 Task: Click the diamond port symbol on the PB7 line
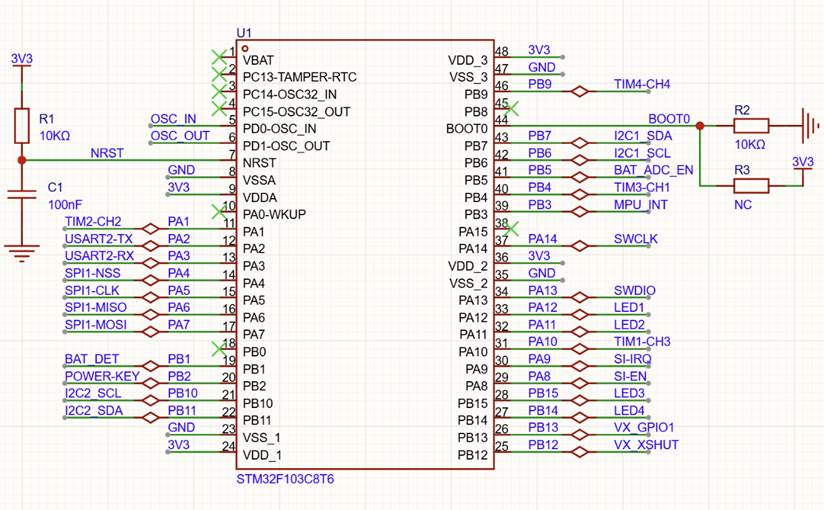point(580,143)
